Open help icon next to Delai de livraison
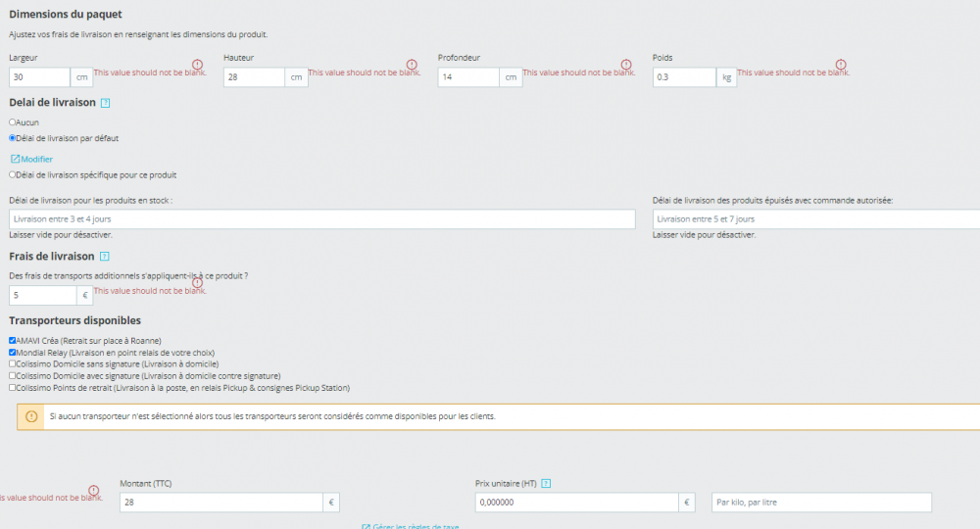The image size is (980, 529). [105, 103]
